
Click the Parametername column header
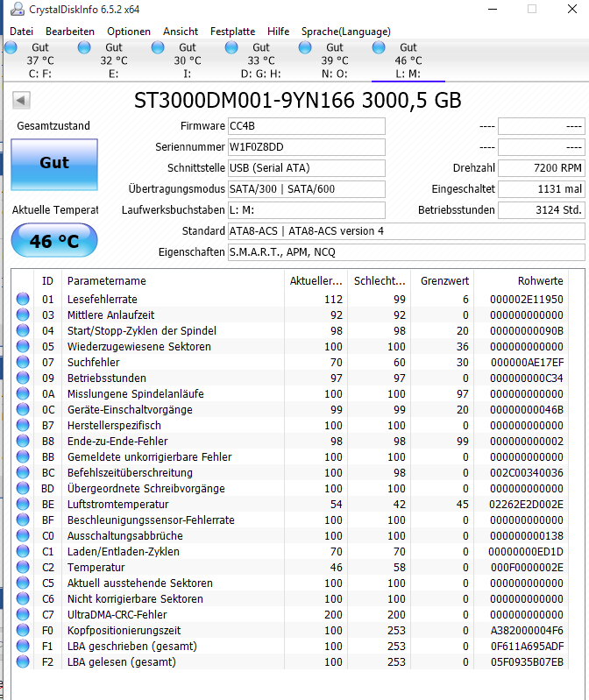173,281
